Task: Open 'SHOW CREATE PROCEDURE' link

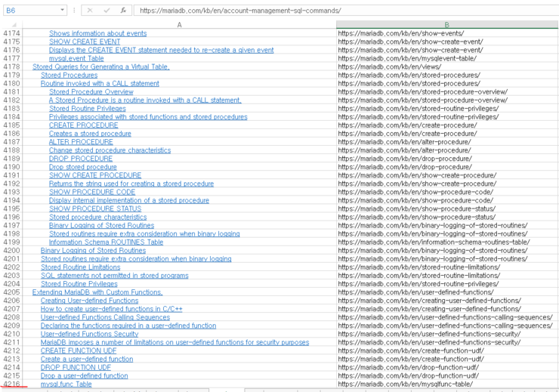Action: pyautogui.click(x=95, y=175)
